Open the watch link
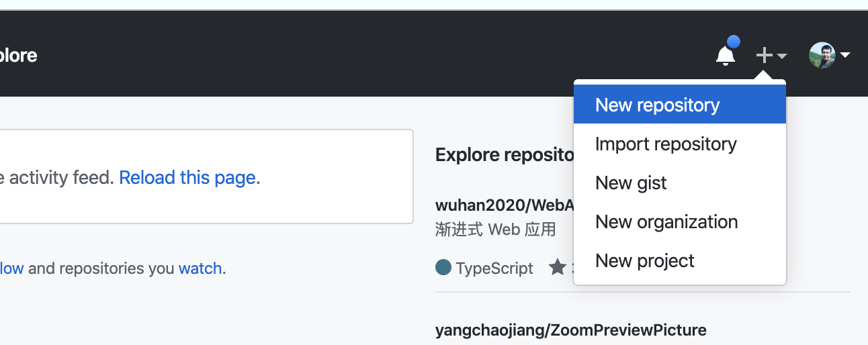The image size is (868, 345). (200, 268)
